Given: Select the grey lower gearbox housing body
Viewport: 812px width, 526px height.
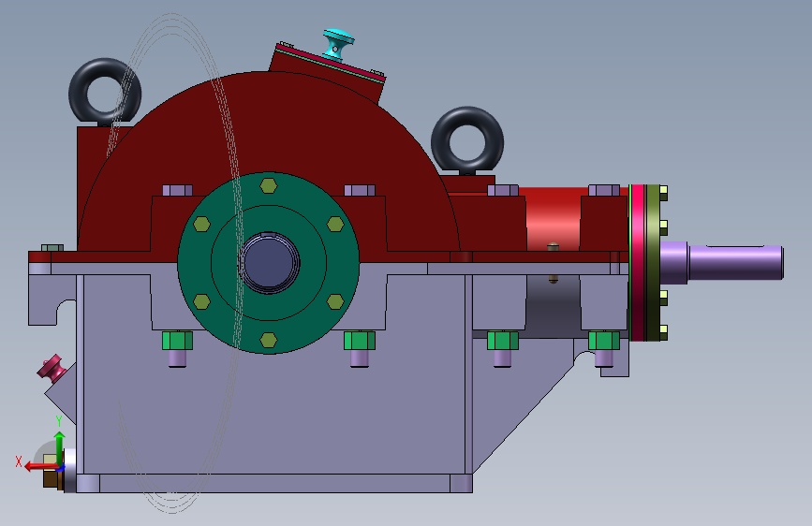Looking at the screenshot, I should 273,409.
